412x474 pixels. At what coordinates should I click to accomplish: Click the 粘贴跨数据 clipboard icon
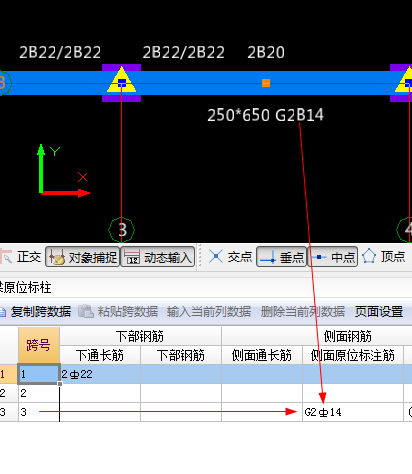(86, 311)
